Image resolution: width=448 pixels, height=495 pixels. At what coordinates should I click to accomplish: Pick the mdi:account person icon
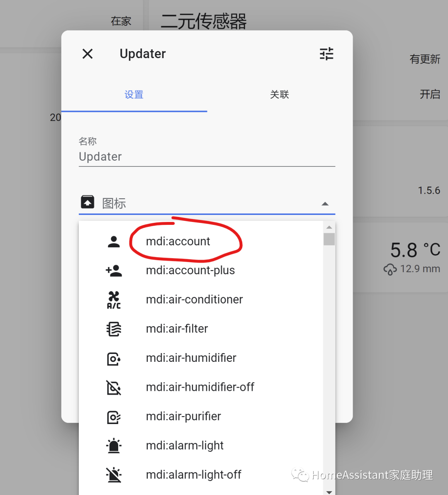click(114, 241)
